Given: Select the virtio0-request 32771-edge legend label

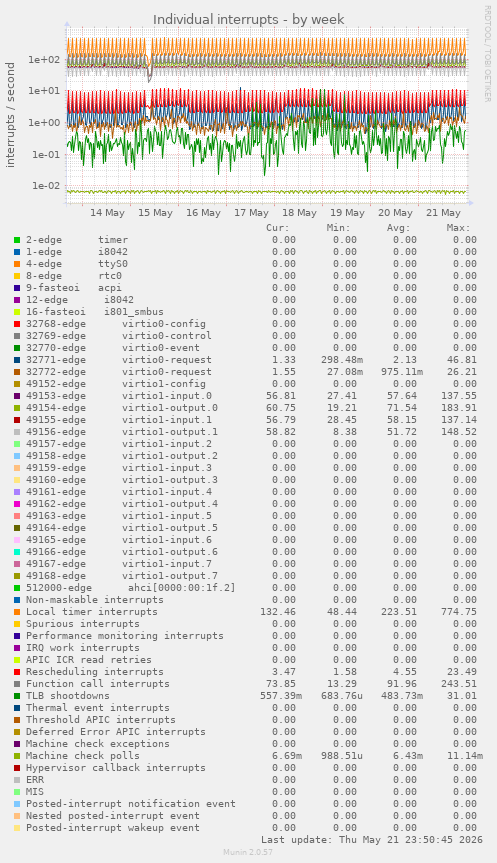Looking at the screenshot, I should [118, 360].
